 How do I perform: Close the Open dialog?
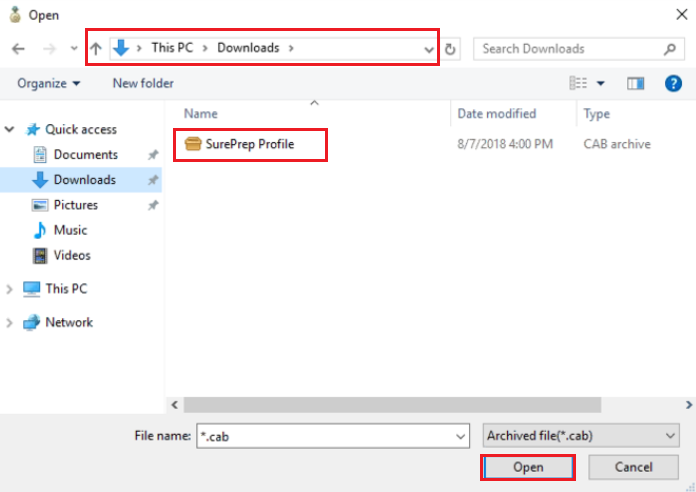682,14
